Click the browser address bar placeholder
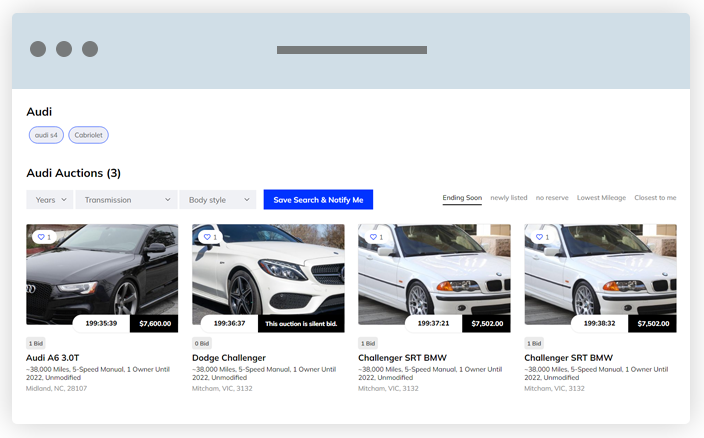The image size is (704, 438). coord(352,50)
